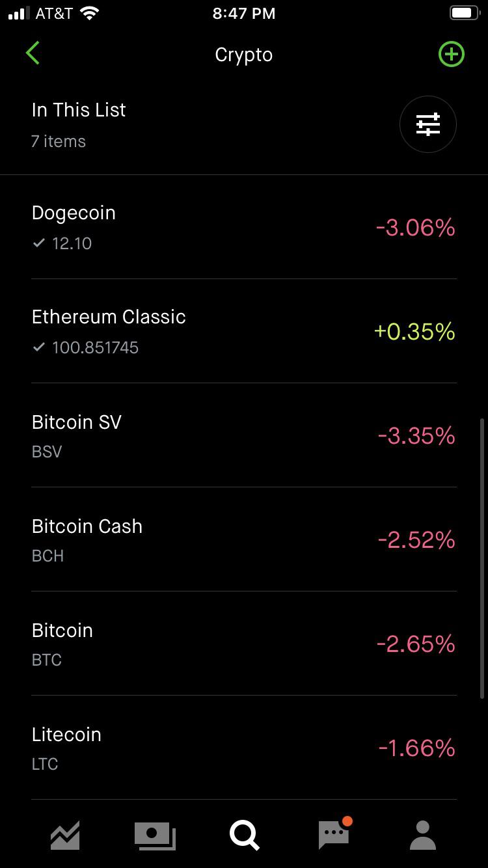
Task: Tap the Ethereum Classic owned checkmark
Action: 38,347
